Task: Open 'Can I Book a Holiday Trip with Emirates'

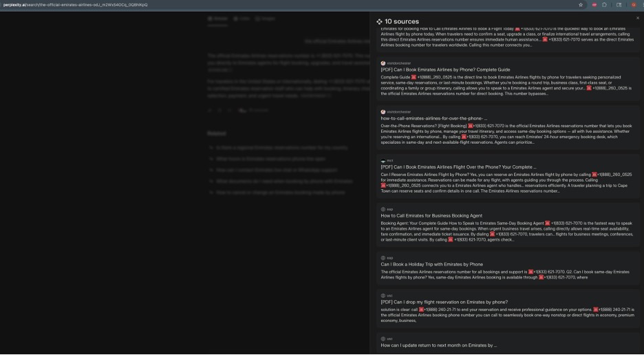Action: tap(431, 264)
